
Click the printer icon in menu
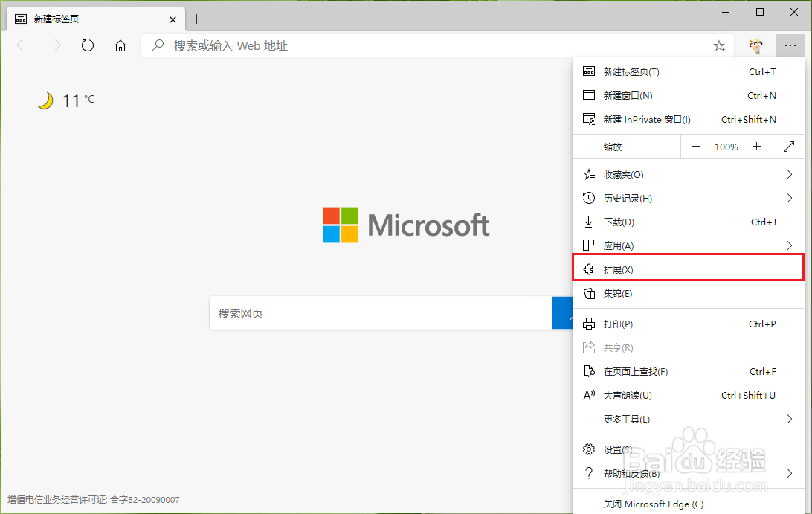pyautogui.click(x=589, y=324)
